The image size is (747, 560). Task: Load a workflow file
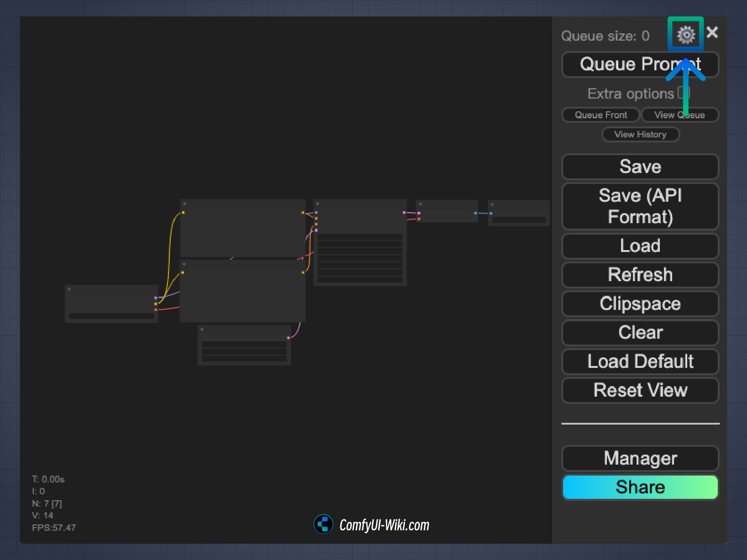(x=640, y=246)
